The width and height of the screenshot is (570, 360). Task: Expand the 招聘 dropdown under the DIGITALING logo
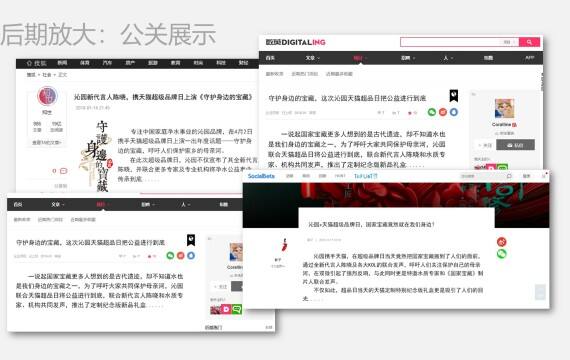point(408,58)
